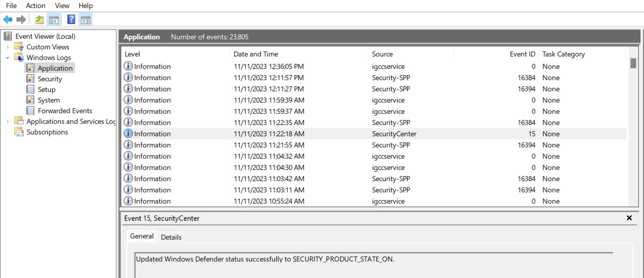Image resolution: width=644 pixels, height=278 pixels.
Task: Switch to the Details tab
Action: (x=171, y=237)
